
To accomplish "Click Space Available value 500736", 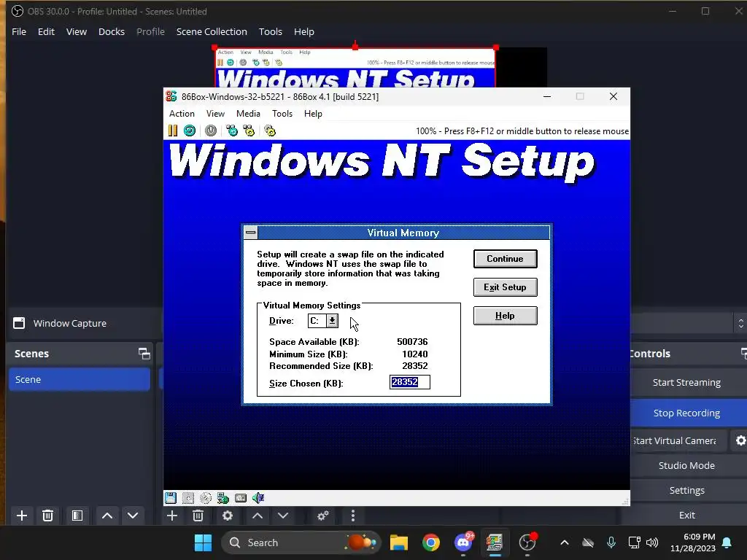I will (412, 341).
